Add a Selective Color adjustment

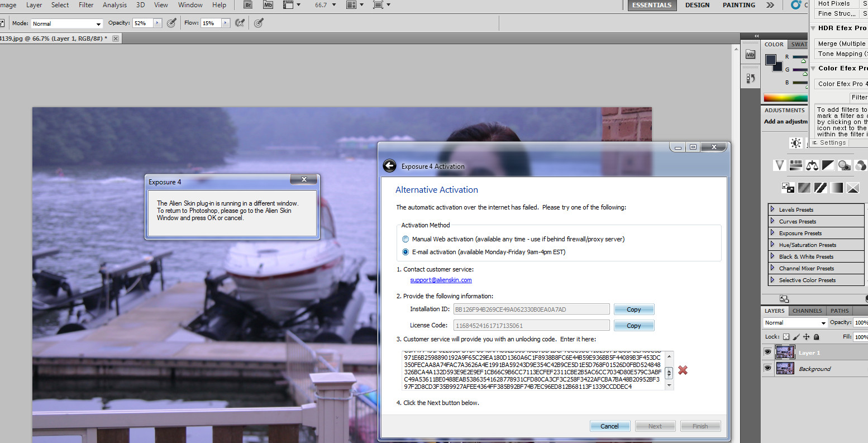[x=853, y=187]
